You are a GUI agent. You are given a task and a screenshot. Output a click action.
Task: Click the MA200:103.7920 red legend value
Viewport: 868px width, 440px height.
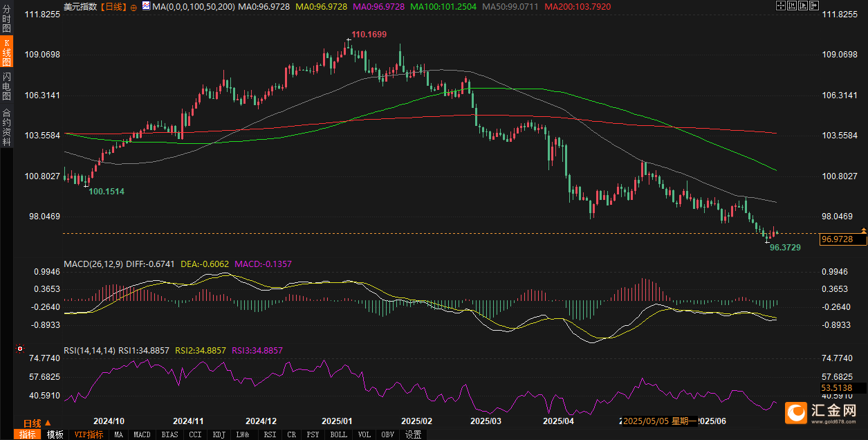pos(576,7)
